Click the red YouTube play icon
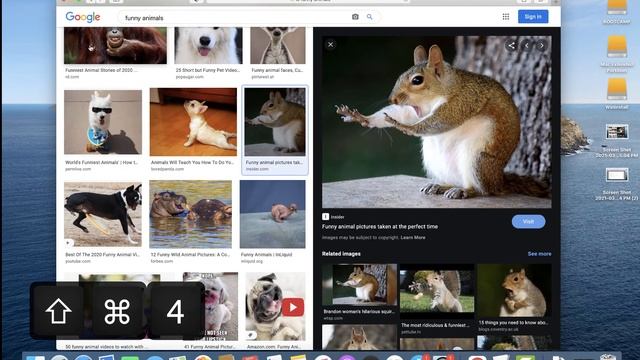This screenshot has width=640, height=360. (293, 307)
